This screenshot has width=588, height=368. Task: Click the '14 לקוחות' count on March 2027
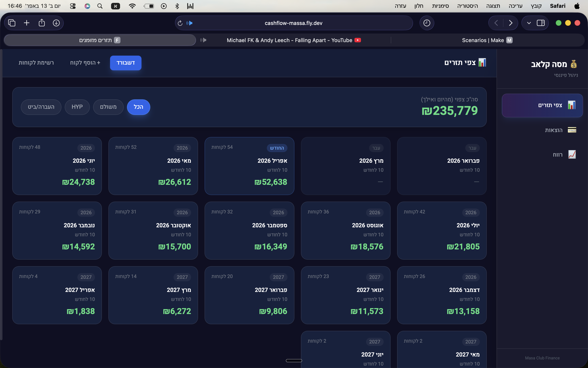[126, 276]
